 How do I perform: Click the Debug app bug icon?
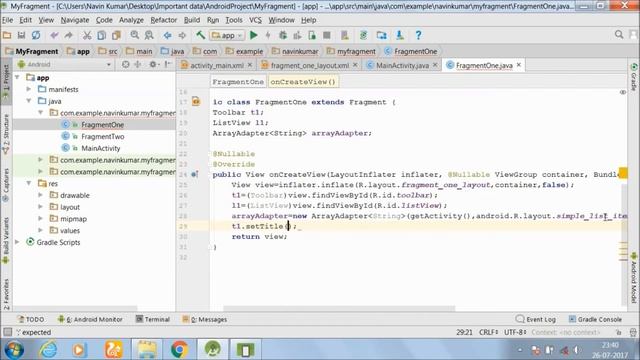[282, 36]
